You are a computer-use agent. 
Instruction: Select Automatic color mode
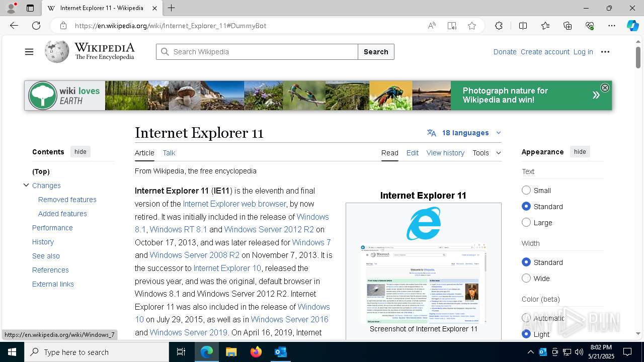click(526, 318)
